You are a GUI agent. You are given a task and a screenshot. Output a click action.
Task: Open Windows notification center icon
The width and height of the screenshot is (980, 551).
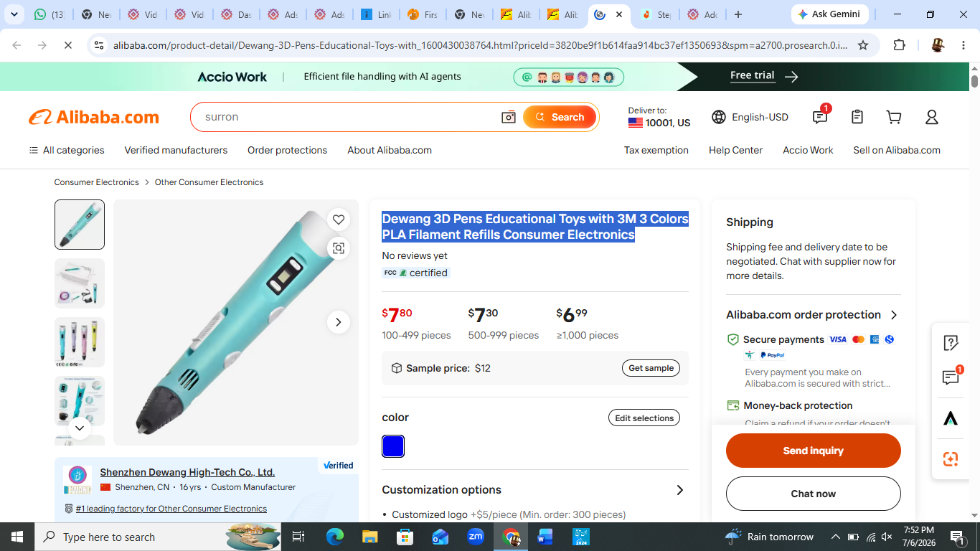coord(956,537)
